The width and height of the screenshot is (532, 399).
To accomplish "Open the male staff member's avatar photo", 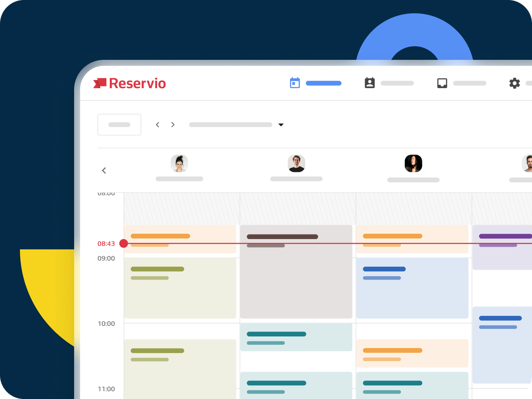I will [x=297, y=163].
